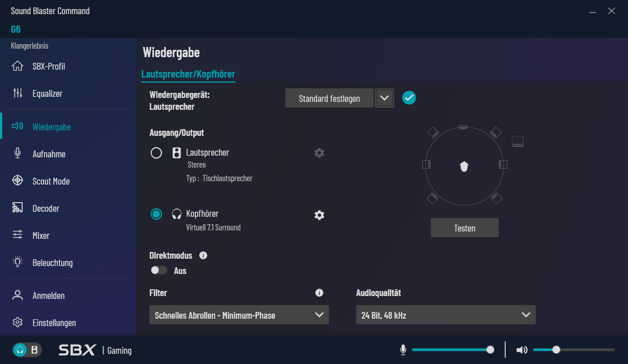Click the front center speaker in diagram
Image resolution: width=628 pixels, height=364 pixels.
(x=463, y=127)
